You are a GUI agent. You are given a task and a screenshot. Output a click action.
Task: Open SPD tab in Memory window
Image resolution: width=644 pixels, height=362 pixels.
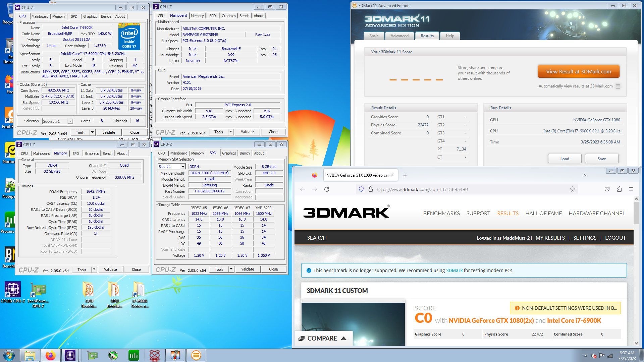(x=75, y=154)
